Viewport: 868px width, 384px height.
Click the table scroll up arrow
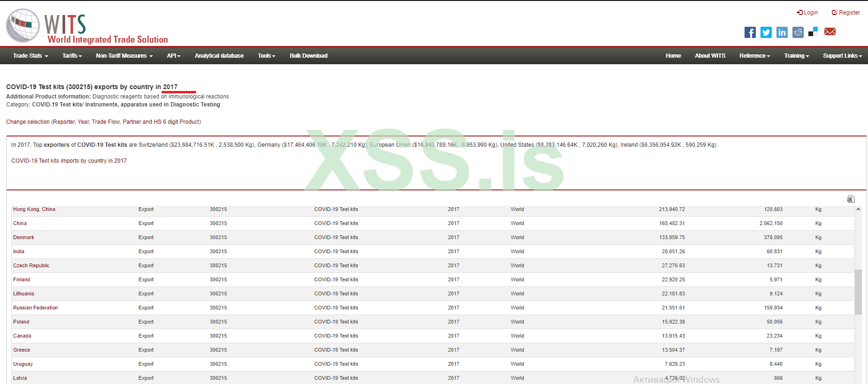[858, 210]
